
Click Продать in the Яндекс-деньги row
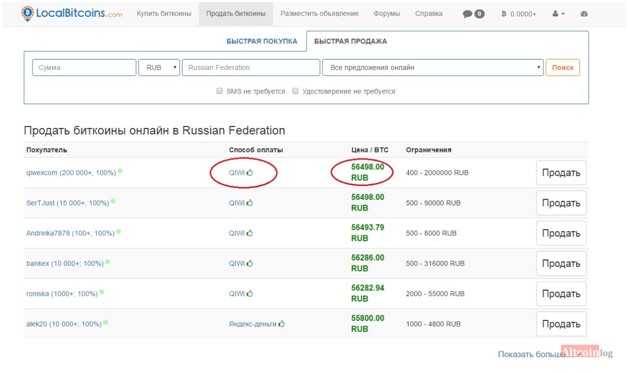(x=561, y=324)
